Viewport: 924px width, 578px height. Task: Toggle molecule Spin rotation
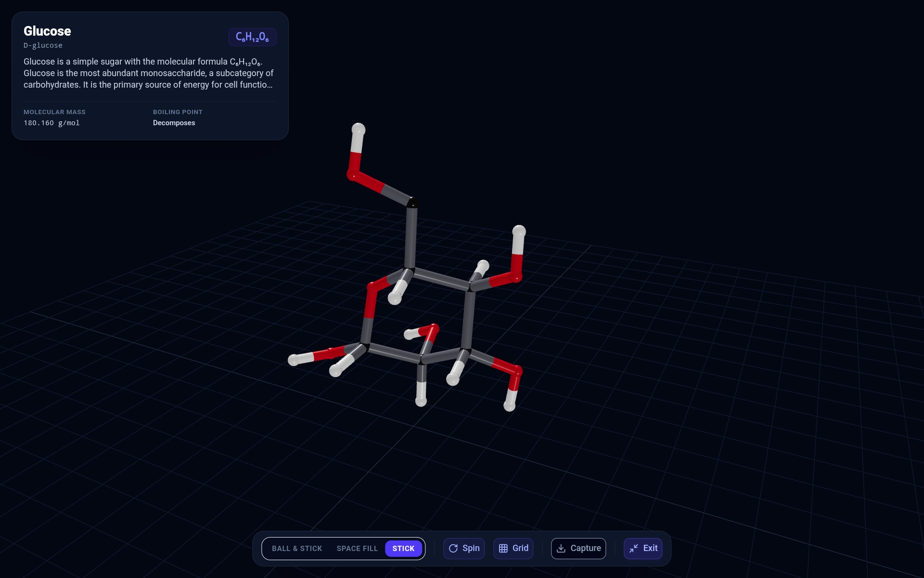point(464,549)
